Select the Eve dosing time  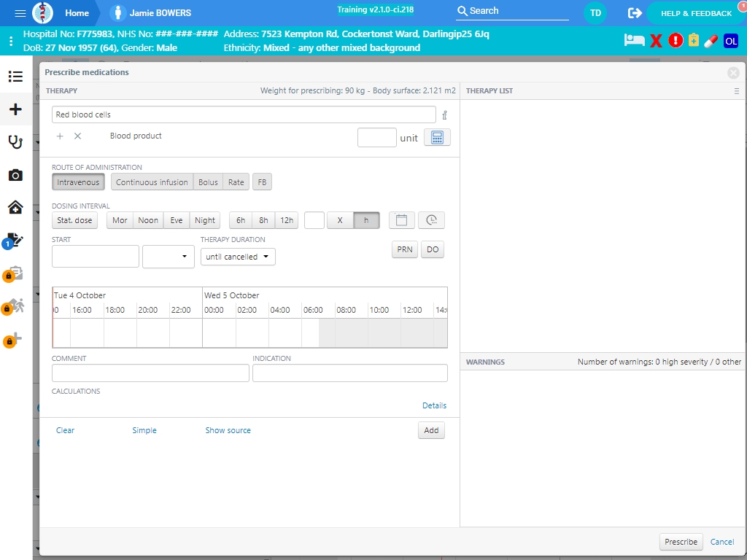tap(177, 220)
